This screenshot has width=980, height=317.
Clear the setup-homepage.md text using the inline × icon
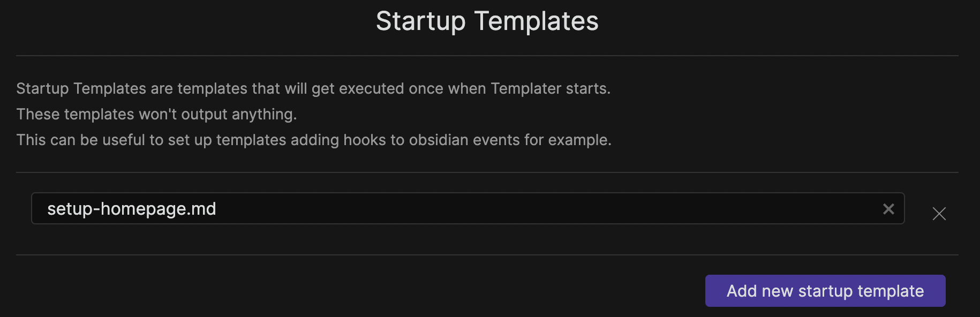pyautogui.click(x=888, y=209)
